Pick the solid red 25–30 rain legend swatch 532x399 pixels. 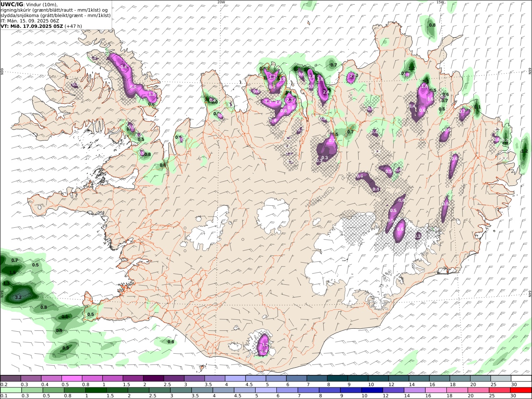point(521,390)
